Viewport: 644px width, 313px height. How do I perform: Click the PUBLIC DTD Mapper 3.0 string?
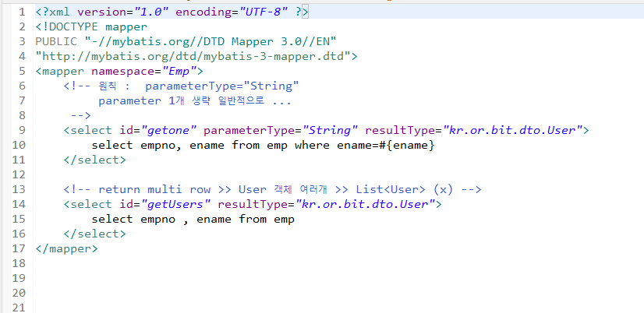[186, 42]
